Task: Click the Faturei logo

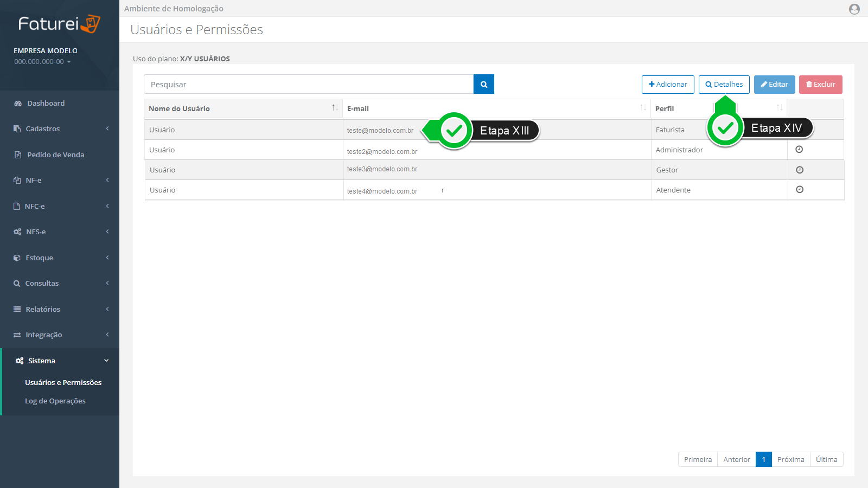Action: 59,24
